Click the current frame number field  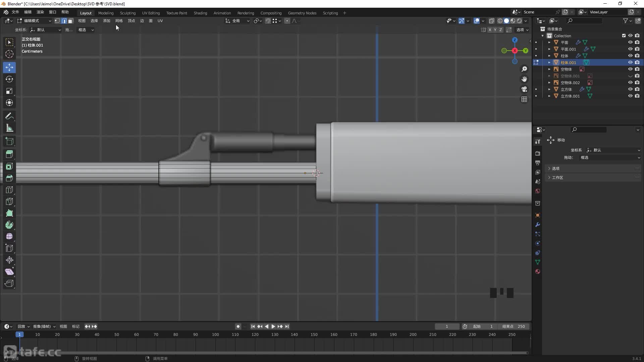(447, 326)
